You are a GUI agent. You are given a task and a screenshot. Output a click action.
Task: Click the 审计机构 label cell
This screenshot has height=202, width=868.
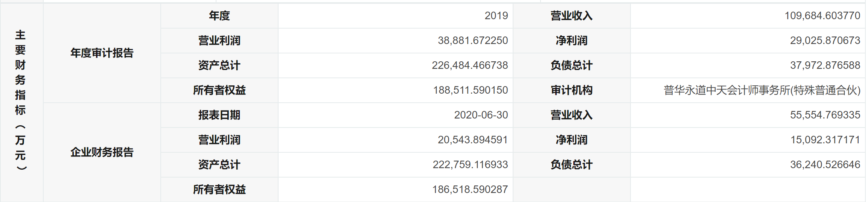tap(571, 90)
